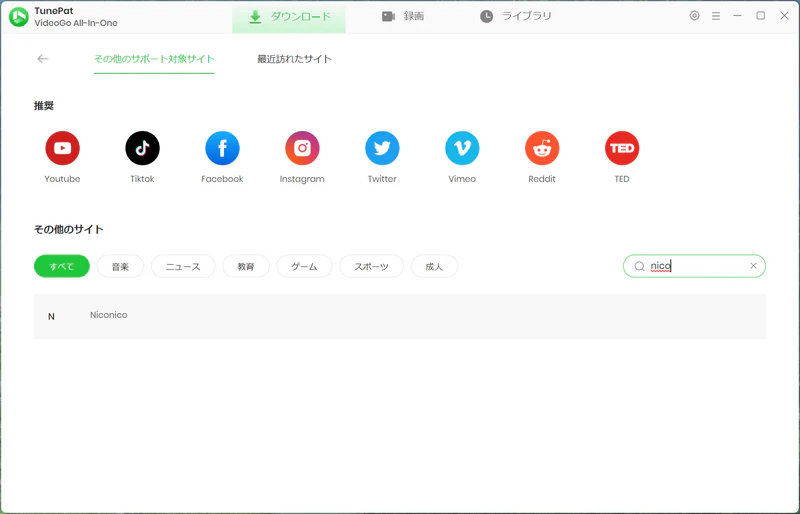This screenshot has width=800, height=514.
Task: Click the magnifier search icon
Action: 639,266
